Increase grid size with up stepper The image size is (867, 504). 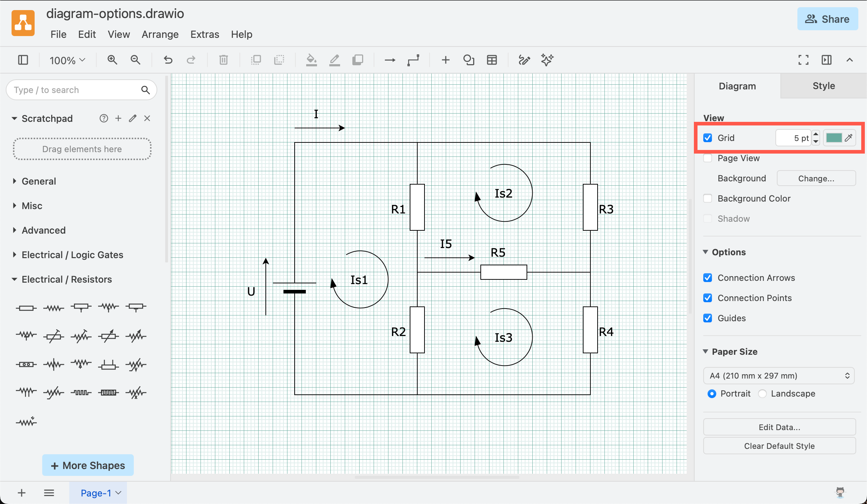pos(816,134)
